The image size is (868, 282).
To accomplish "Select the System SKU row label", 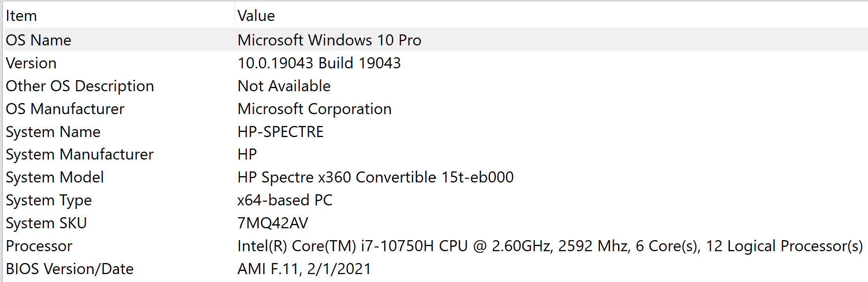I will pyautogui.click(x=46, y=223).
